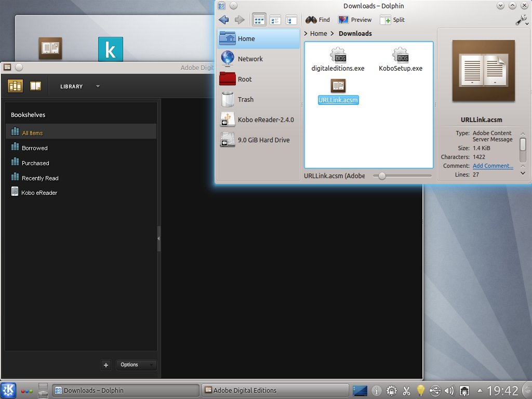Open Kobo eReader-2.4.0 device in Places
532x399 pixels.
[265, 119]
